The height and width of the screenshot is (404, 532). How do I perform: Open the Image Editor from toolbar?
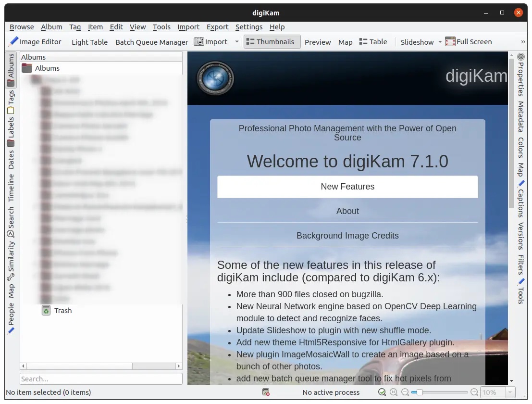point(36,42)
